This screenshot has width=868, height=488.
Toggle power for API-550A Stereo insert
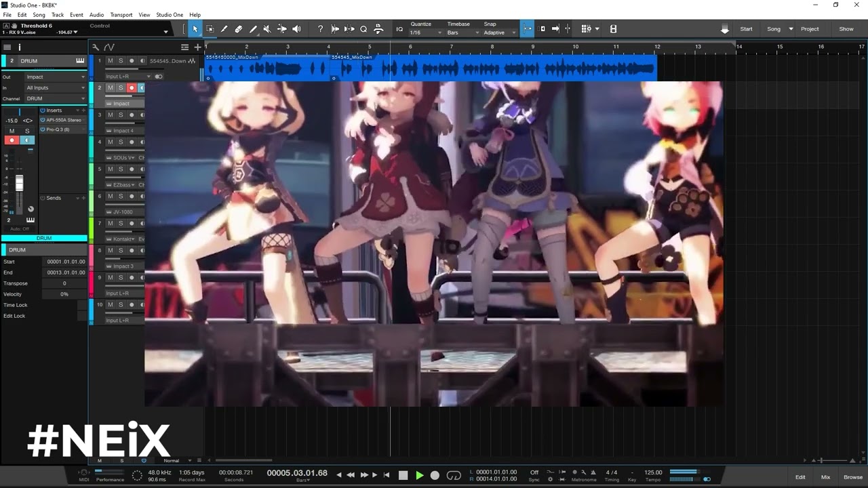tap(43, 120)
